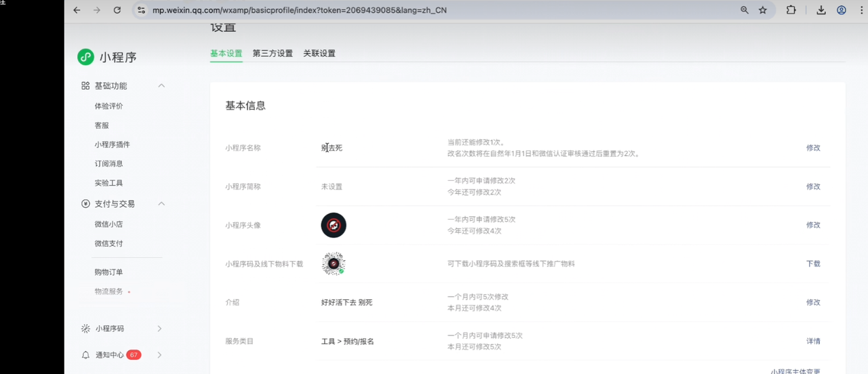Image resolution: width=868 pixels, height=374 pixels.
Task: Click 修改 for 介绍 row
Action: pos(813,302)
